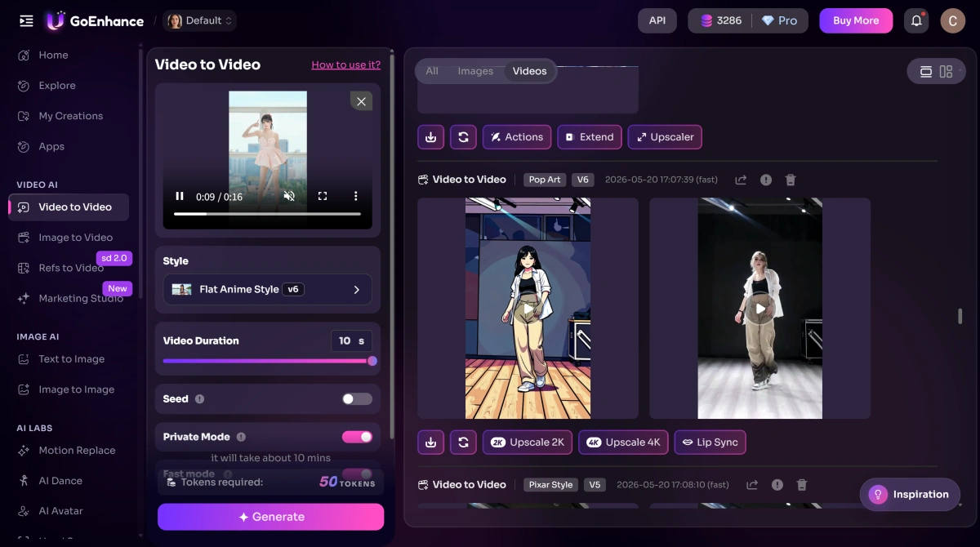The width and height of the screenshot is (980, 547).
Task: Click the 3286 credits Pro badge
Action: click(x=748, y=21)
